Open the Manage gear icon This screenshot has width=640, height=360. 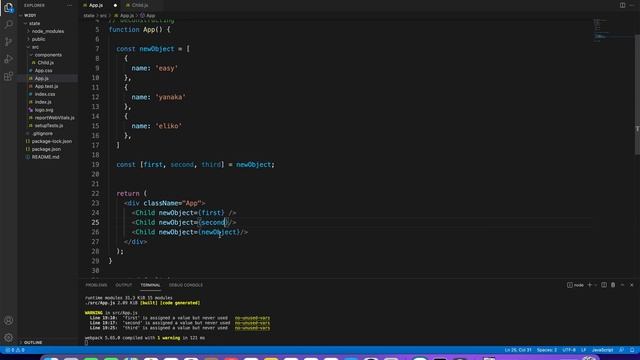(x=8, y=338)
